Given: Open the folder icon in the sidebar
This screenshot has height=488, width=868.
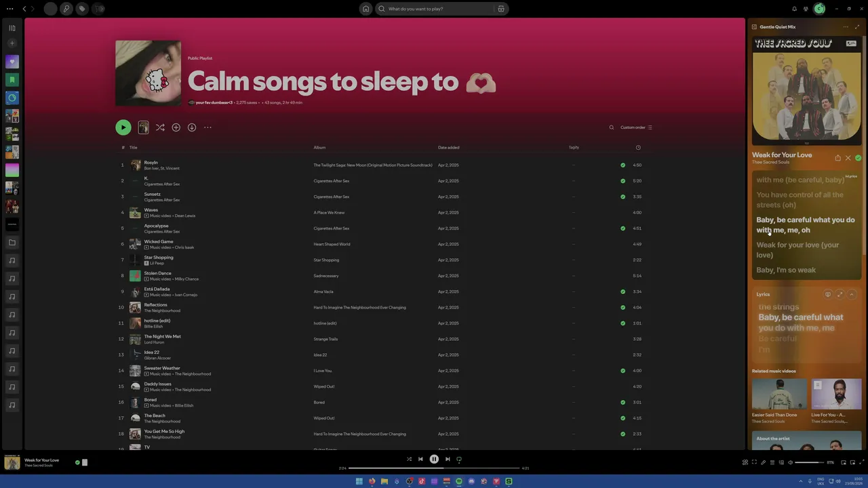Looking at the screenshot, I should point(12,243).
